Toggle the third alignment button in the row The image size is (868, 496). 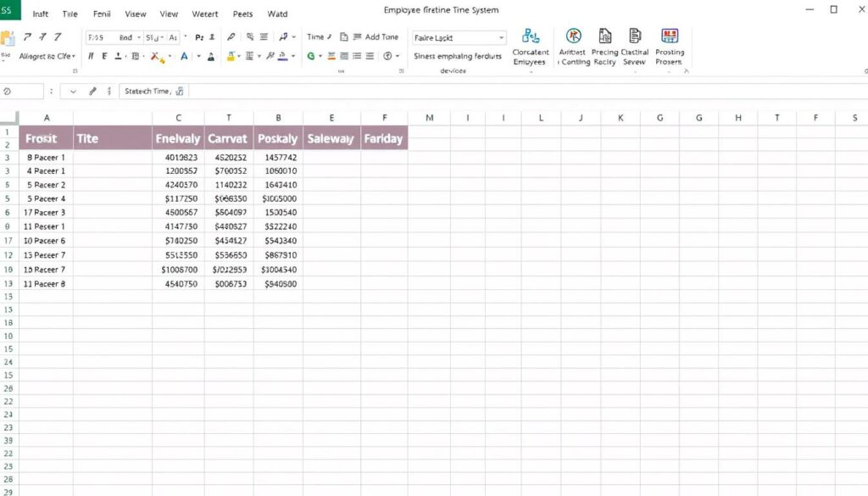coord(357,56)
